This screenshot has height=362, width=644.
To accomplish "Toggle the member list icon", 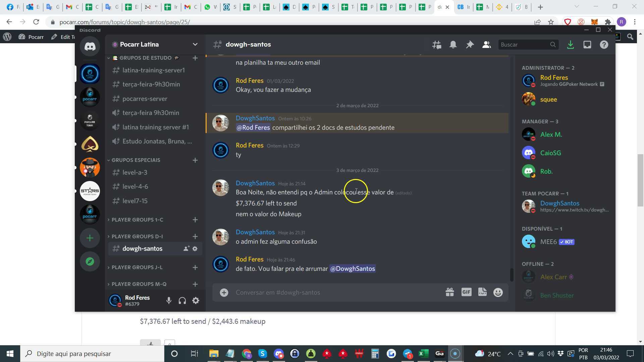I will tap(486, 45).
